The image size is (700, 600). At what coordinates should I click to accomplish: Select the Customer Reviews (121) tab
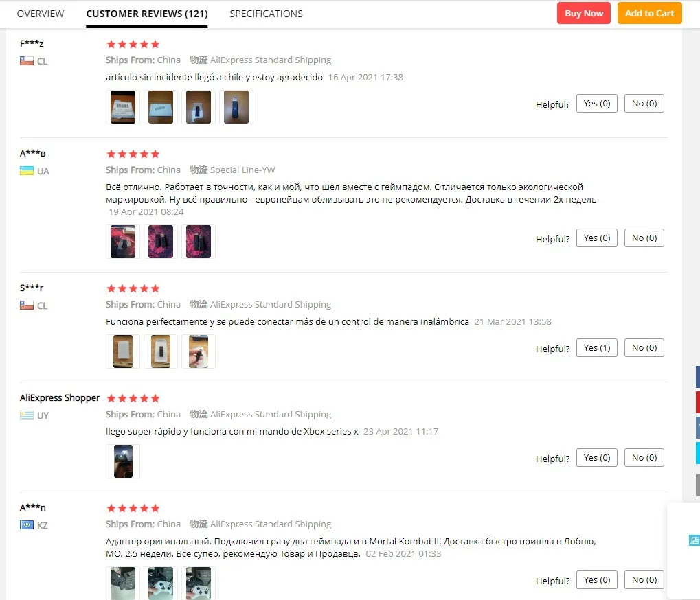(x=147, y=14)
